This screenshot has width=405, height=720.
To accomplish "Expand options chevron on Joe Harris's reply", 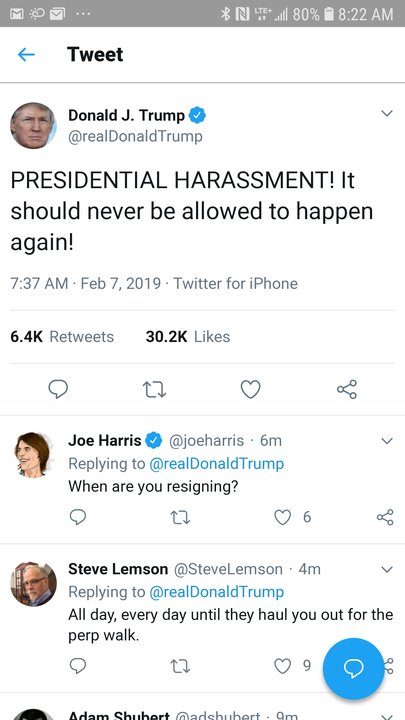I will click(x=387, y=441).
